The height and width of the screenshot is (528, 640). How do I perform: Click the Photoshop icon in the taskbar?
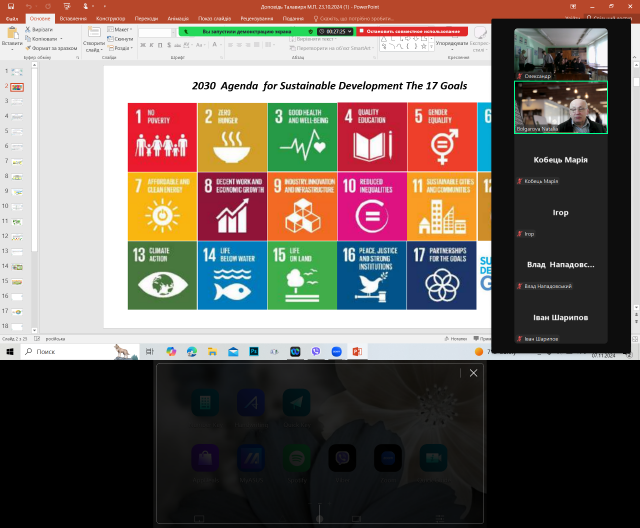tap(254, 352)
